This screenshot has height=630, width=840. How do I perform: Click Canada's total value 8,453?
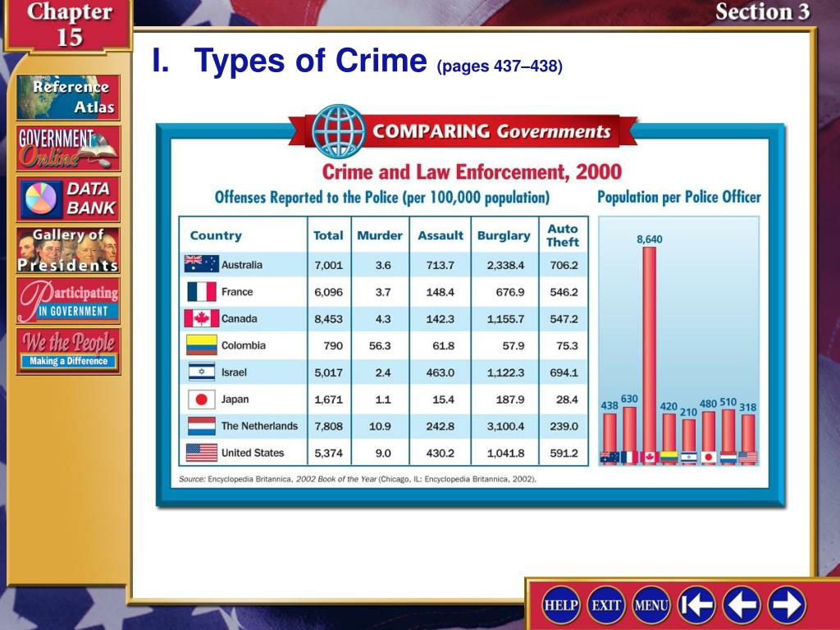pyautogui.click(x=328, y=319)
